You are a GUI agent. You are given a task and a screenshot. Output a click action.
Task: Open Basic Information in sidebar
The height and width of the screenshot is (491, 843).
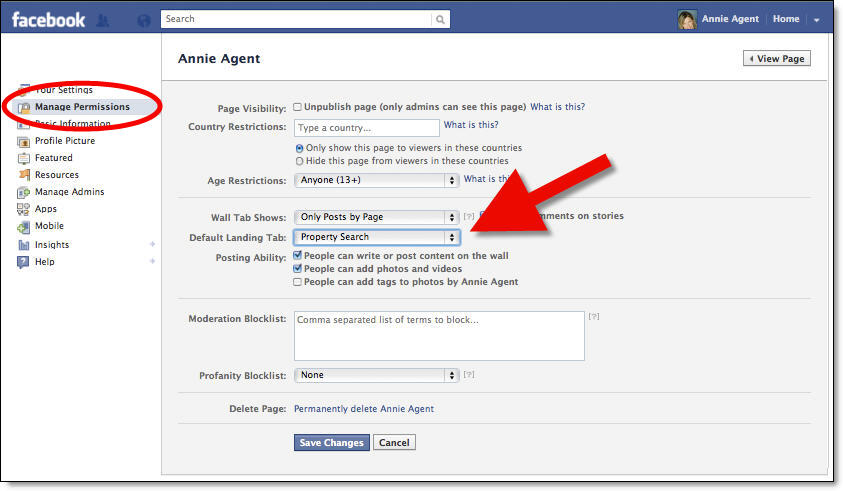point(73,124)
